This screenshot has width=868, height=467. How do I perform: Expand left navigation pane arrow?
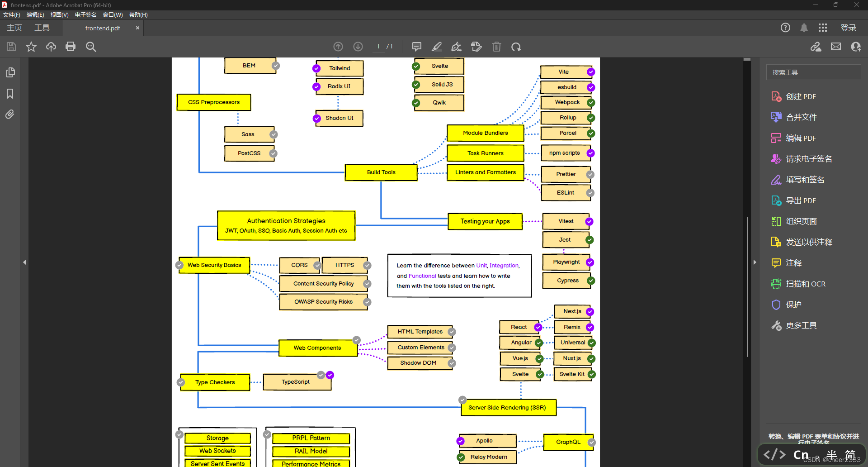point(24,262)
